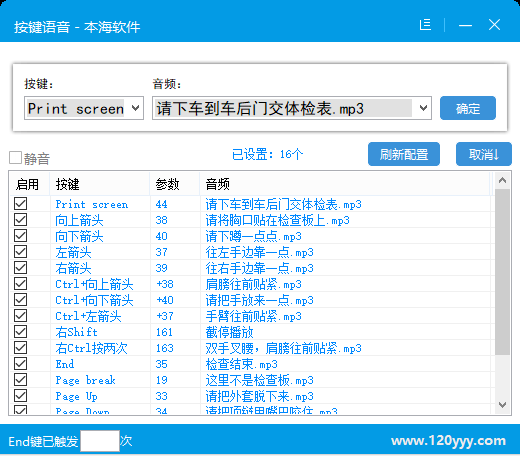
Task: Click the list scrollbar down arrow
Action: (502, 405)
